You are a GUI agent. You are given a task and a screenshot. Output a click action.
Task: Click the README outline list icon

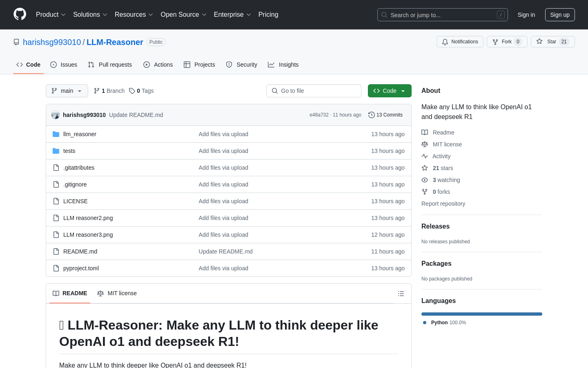tap(401, 294)
